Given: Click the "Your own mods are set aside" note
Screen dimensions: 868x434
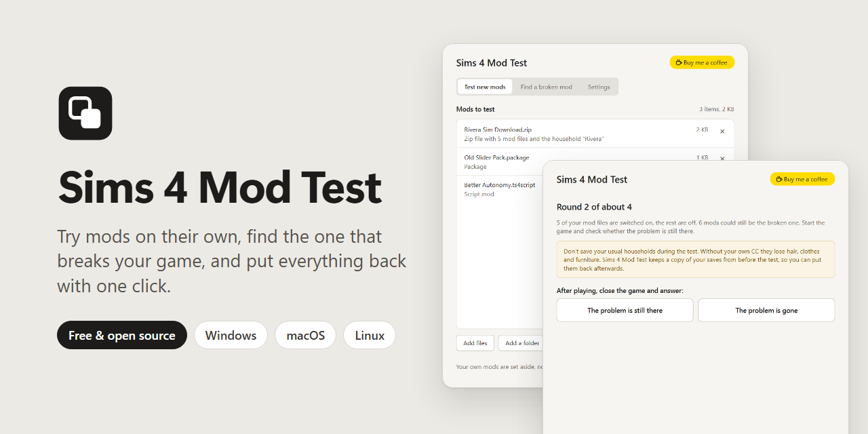Looking at the screenshot, I should [500, 367].
